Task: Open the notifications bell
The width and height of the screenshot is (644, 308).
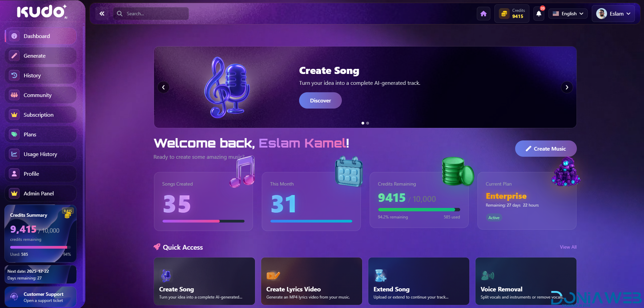Action: [539, 14]
